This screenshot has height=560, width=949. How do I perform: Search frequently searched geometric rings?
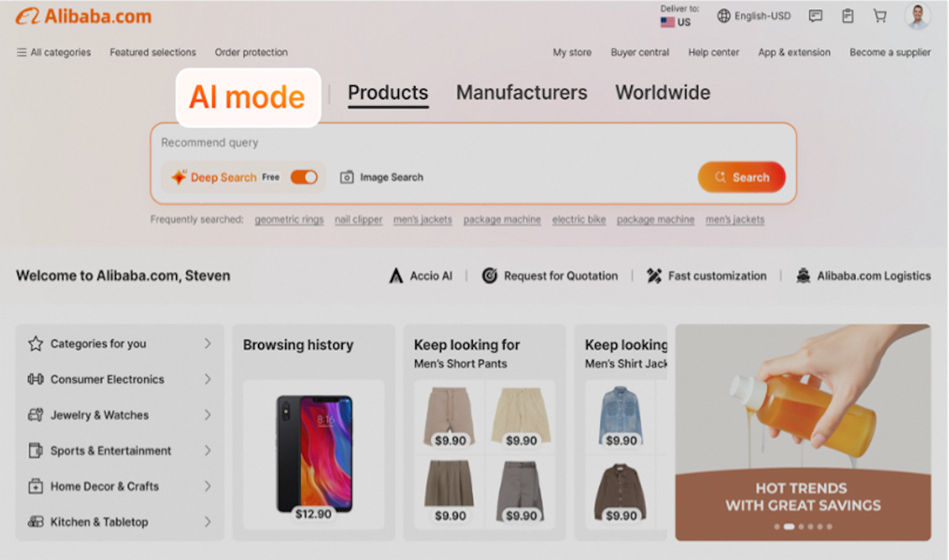point(289,220)
